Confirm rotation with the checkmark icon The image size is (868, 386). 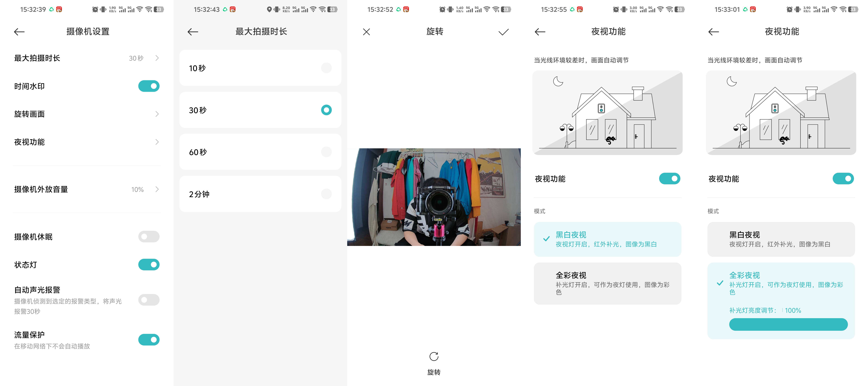click(503, 32)
